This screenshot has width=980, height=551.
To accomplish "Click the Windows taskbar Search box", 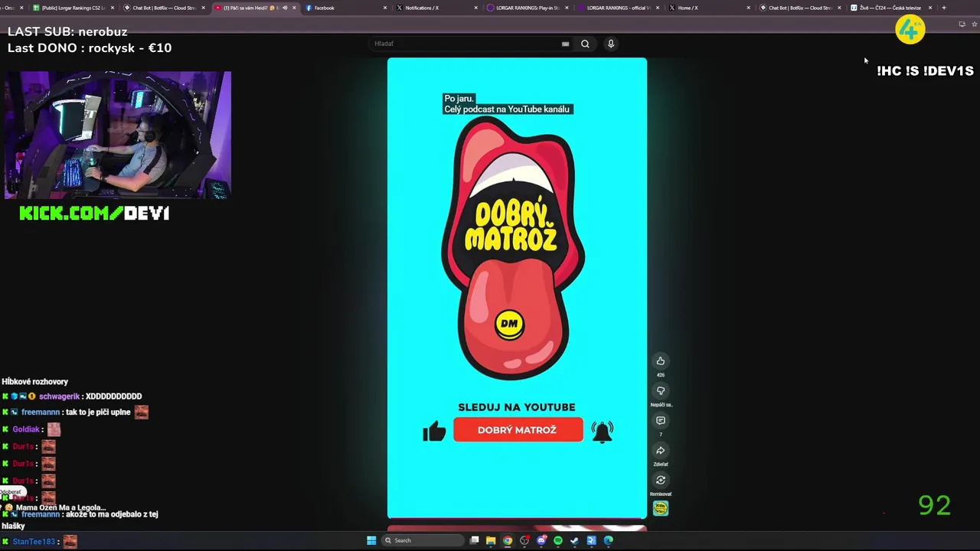I will click(423, 540).
